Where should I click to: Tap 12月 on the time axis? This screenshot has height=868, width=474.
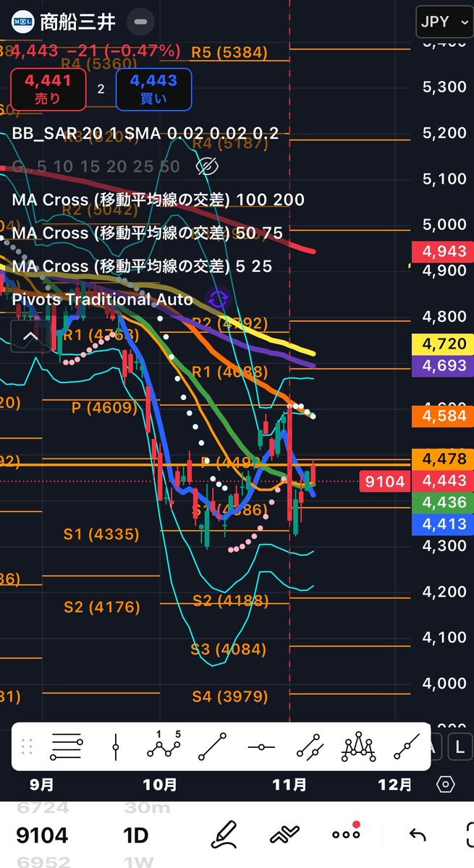pos(396,784)
